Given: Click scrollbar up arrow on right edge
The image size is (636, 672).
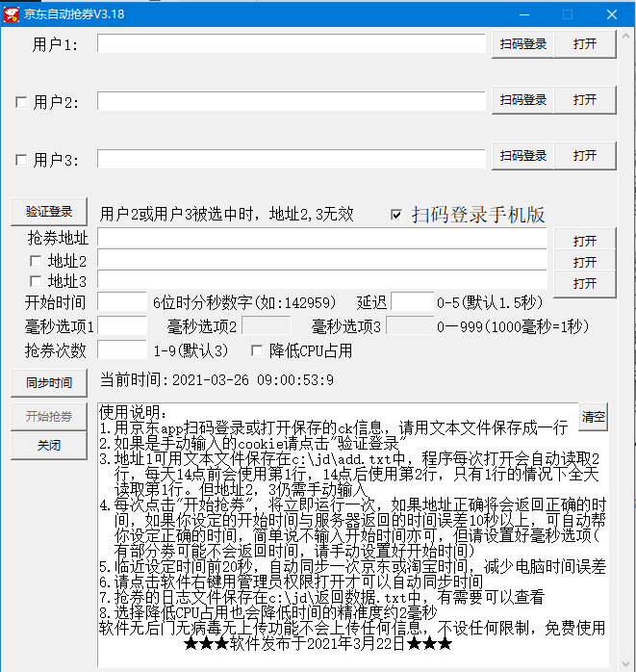Looking at the screenshot, I should pyautogui.click(x=625, y=36).
